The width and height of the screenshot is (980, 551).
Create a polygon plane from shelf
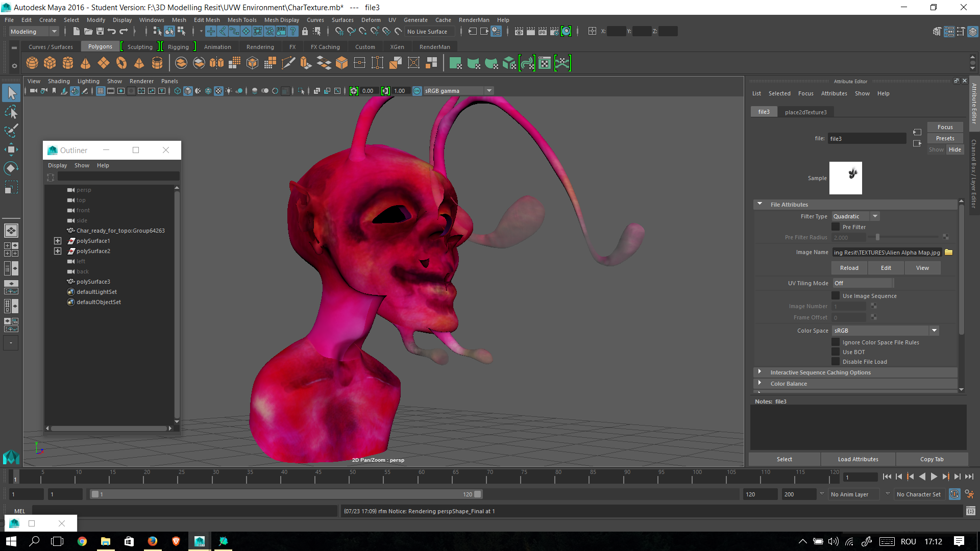[x=104, y=63]
